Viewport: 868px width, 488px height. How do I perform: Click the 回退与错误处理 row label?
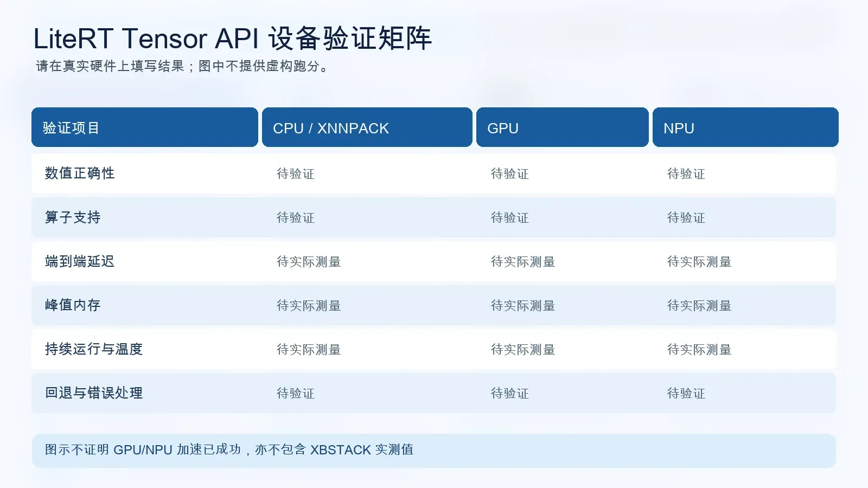(x=94, y=393)
